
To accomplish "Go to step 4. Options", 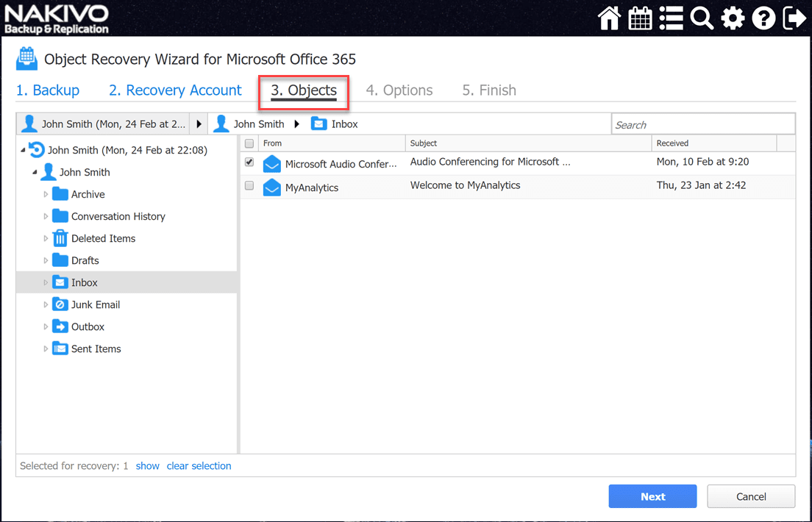I will [399, 90].
